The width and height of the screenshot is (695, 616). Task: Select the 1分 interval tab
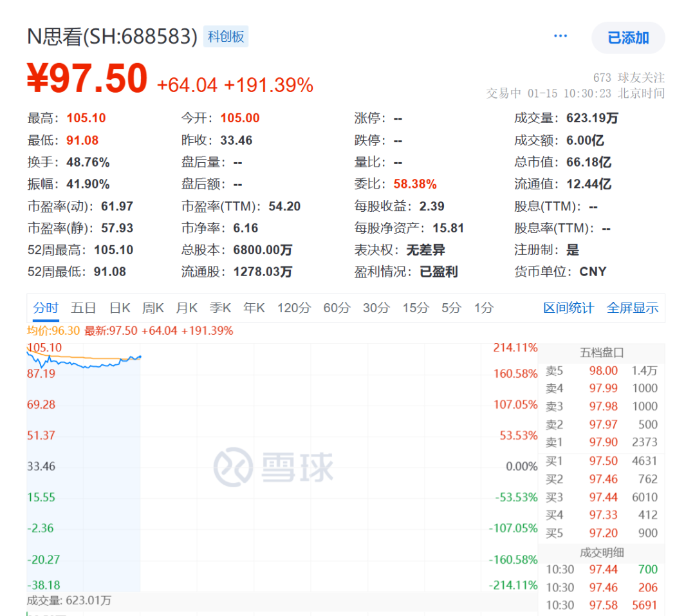pos(483,308)
